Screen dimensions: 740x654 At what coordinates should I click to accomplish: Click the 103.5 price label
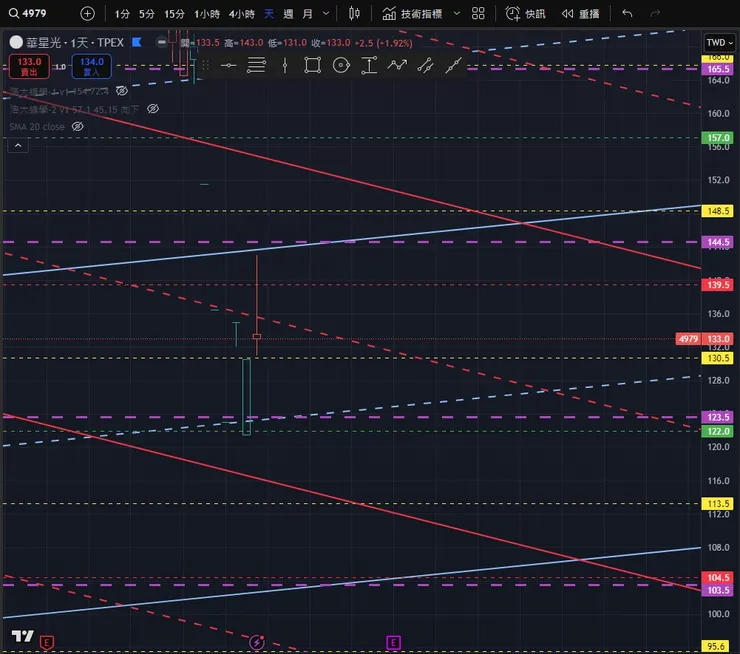pyautogui.click(x=718, y=590)
